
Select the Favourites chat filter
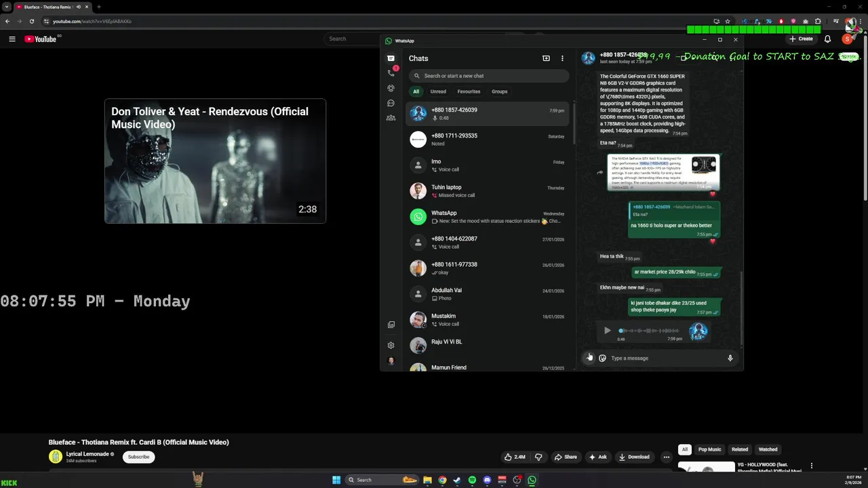(x=469, y=91)
